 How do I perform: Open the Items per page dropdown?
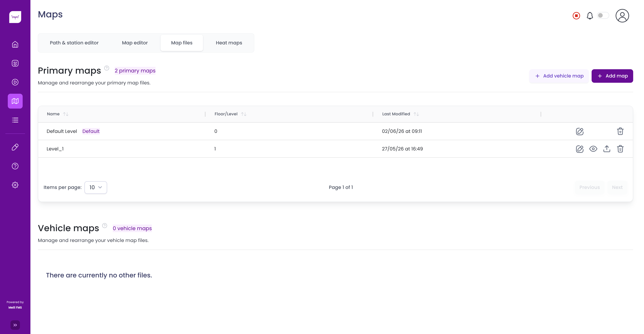96,187
